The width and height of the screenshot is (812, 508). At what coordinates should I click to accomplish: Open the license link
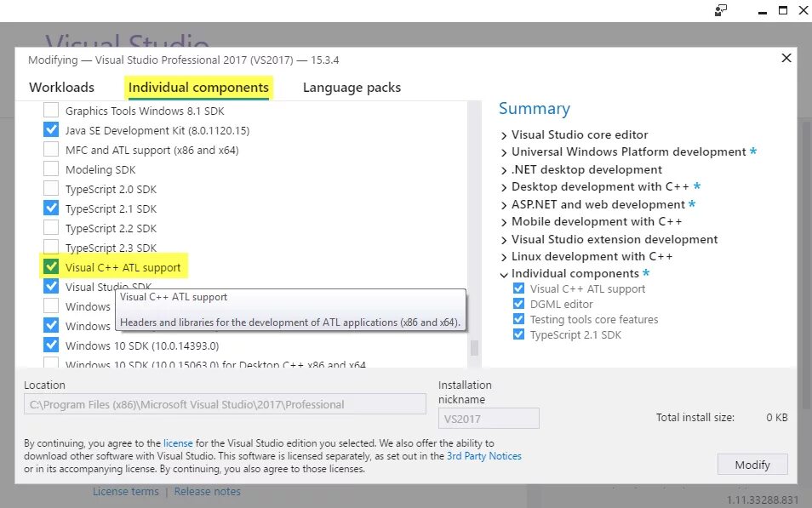(x=178, y=443)
